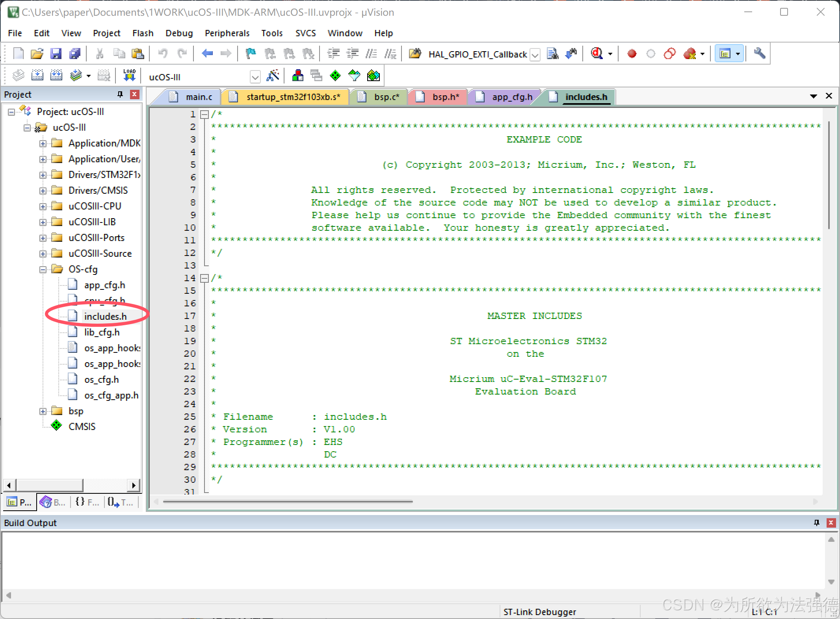Toggle the pin on the Project panel
The image size is (840, 619).
120,94
